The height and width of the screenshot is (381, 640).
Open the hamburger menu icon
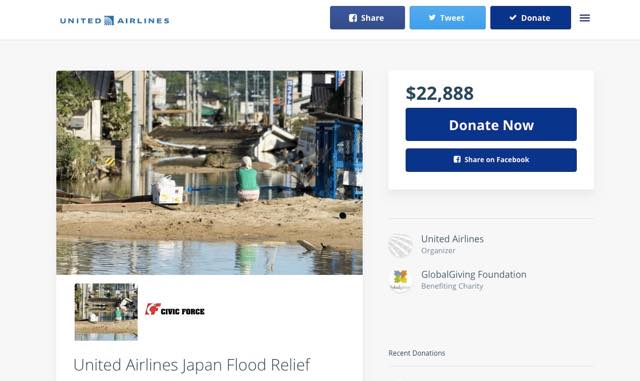click(x=584, y=18)
